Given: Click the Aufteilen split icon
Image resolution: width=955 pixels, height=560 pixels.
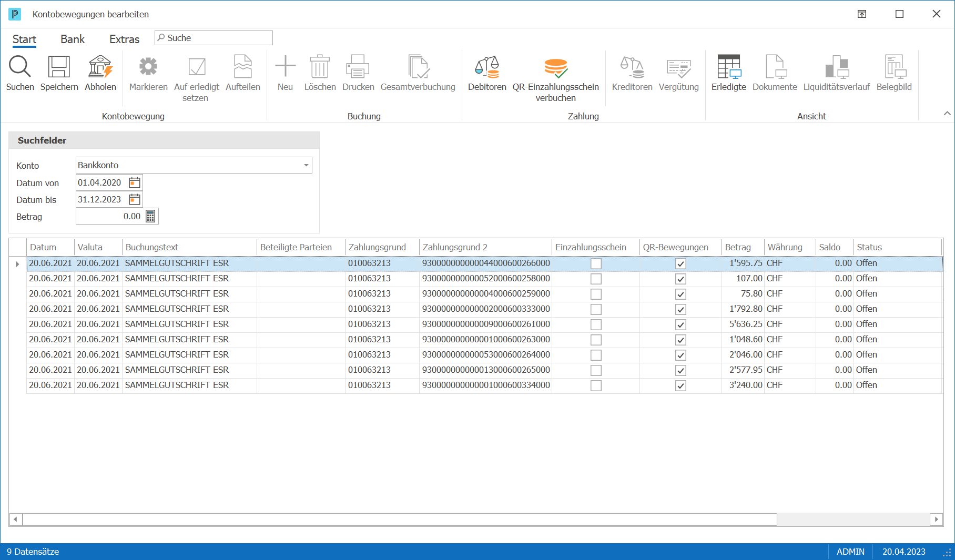Looking at the screenshot, I should click(243, 67).
